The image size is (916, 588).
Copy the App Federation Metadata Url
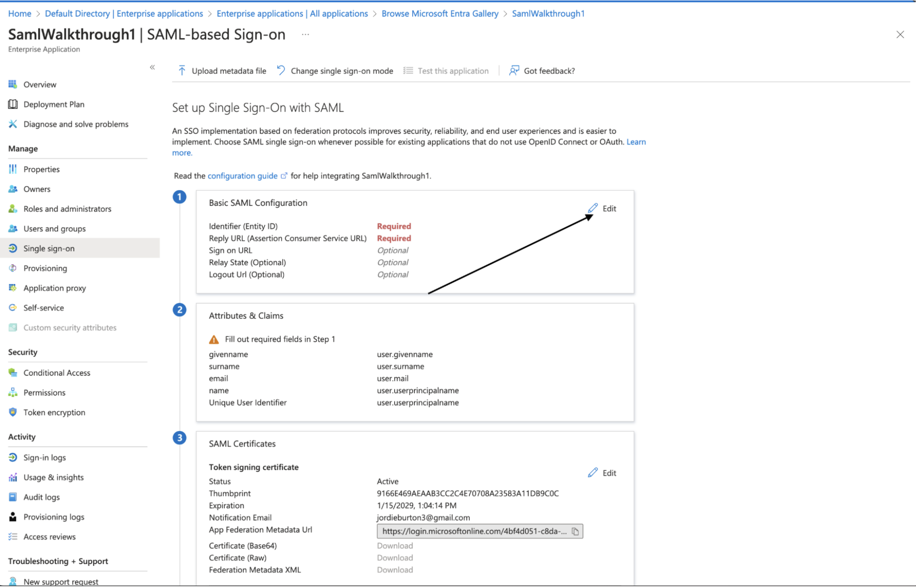coord(575,532)
